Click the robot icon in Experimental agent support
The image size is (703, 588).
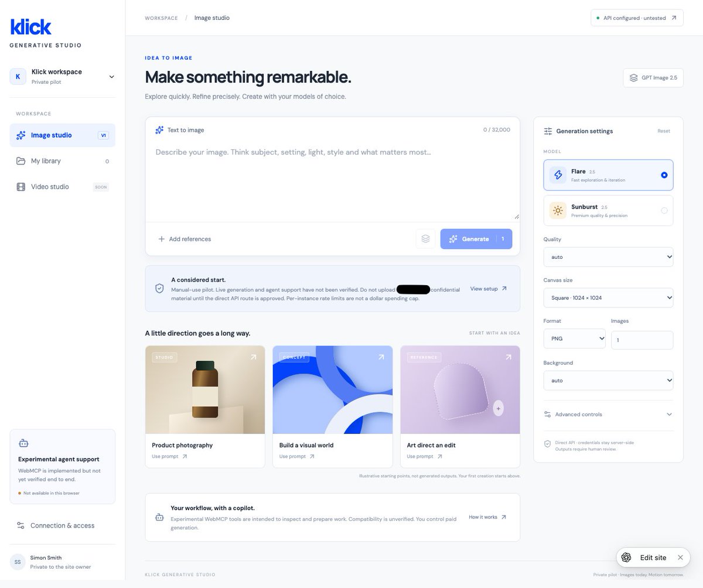[23, 443]
